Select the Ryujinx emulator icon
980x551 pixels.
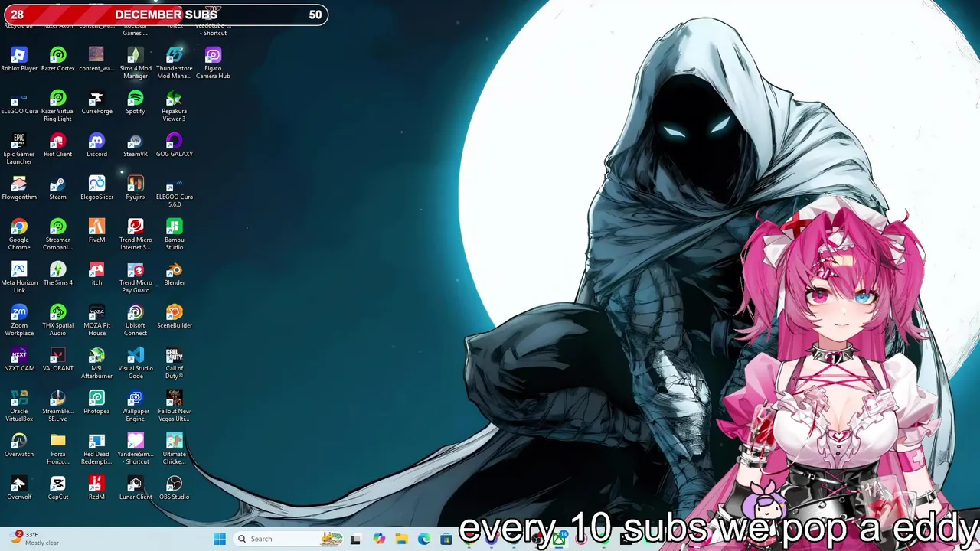coord(136,187)
